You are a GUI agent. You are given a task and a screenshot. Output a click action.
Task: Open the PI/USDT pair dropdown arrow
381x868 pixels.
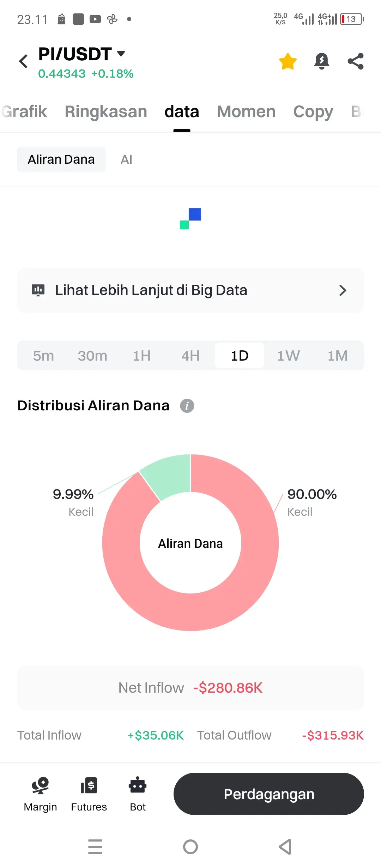point(121,54)
